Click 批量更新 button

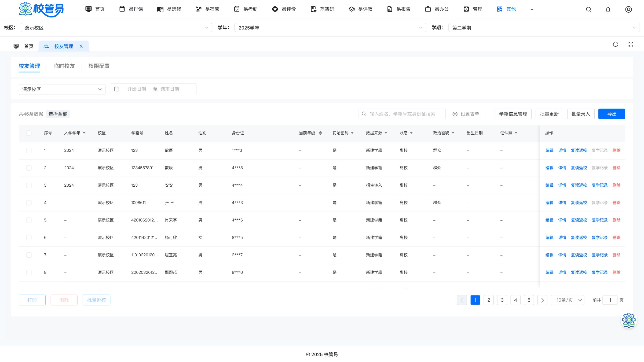point(549,114)
